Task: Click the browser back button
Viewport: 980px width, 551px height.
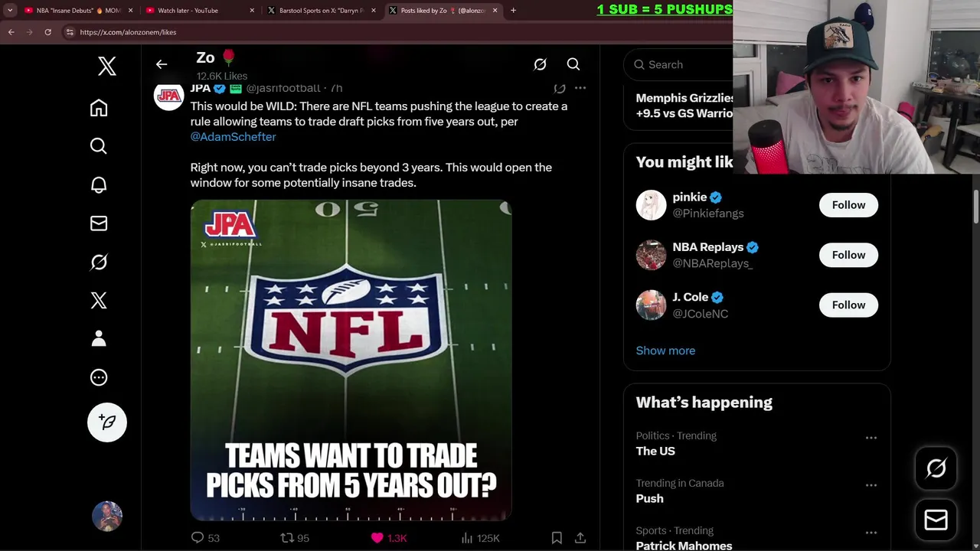Action: (x=11, y=32)
